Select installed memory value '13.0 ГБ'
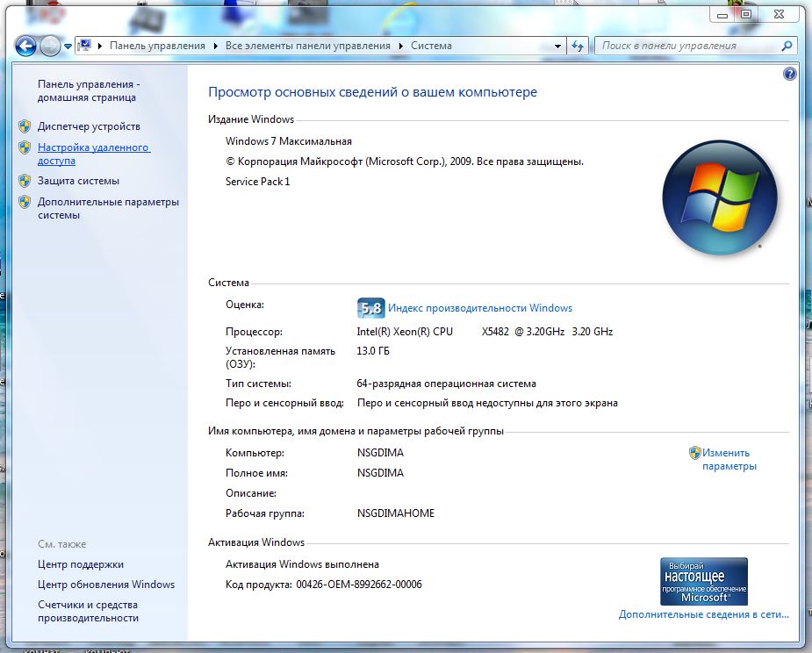Viewport: 812px width, 653px height. 373,350
